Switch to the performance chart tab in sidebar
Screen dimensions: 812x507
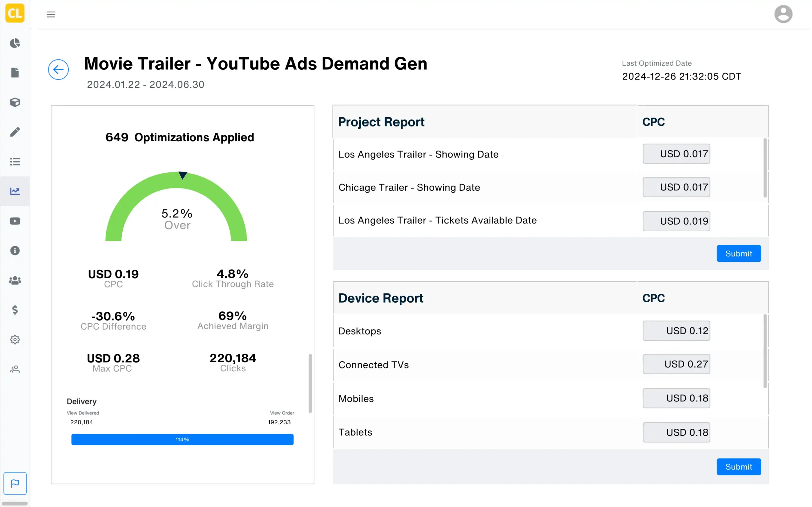pyautogui.click(x=15, y=191)
